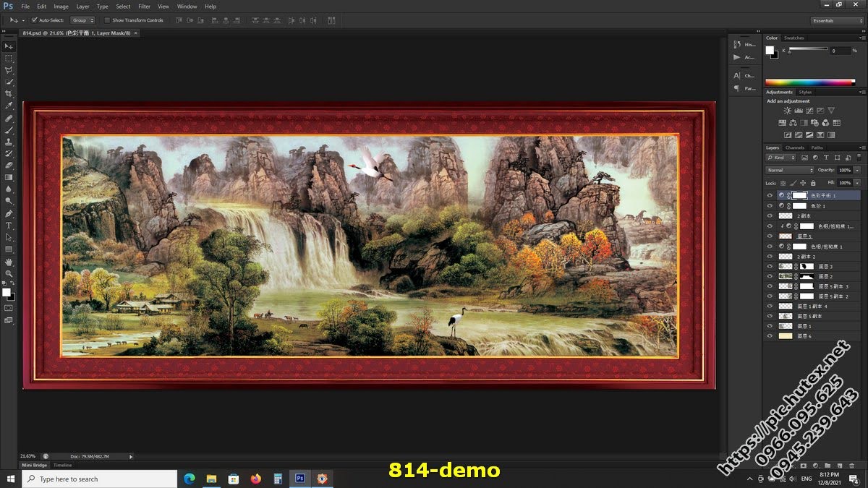Select the Blur tool
Image resolution: width=868 pixels, height=488 pixels.
(9, 189)
